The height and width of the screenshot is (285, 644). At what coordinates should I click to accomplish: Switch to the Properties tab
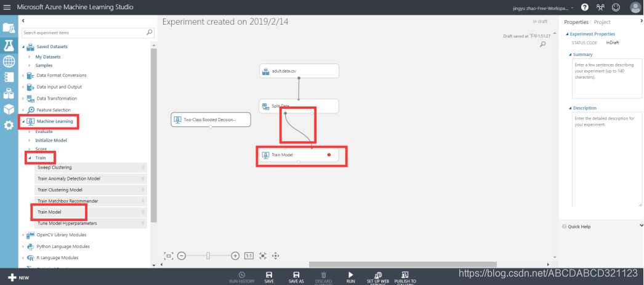click(x=576, y=22)
